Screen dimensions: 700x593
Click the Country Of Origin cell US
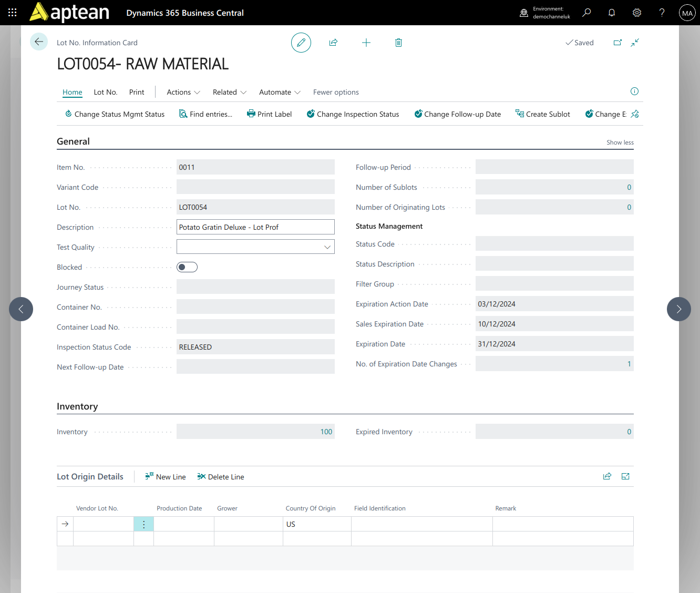click(317, 524)
